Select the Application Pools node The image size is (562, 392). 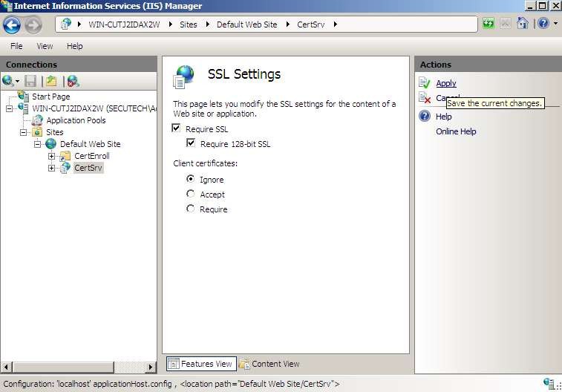[76, 120]
